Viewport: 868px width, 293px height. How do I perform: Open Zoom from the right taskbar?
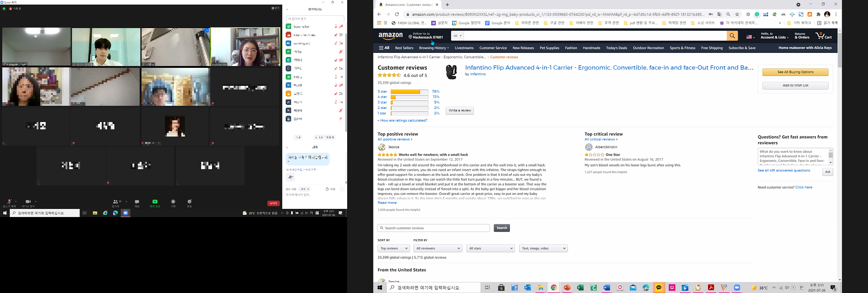point(737,288)
